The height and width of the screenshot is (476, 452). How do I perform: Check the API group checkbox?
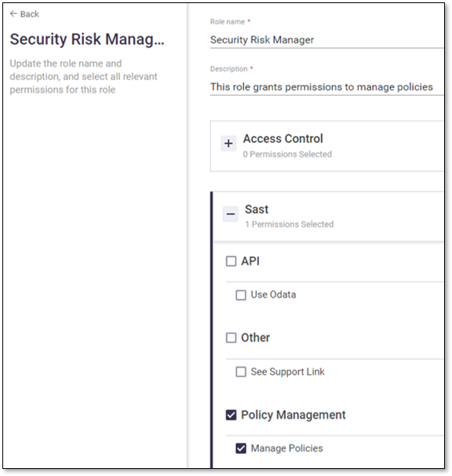(231, 261)
